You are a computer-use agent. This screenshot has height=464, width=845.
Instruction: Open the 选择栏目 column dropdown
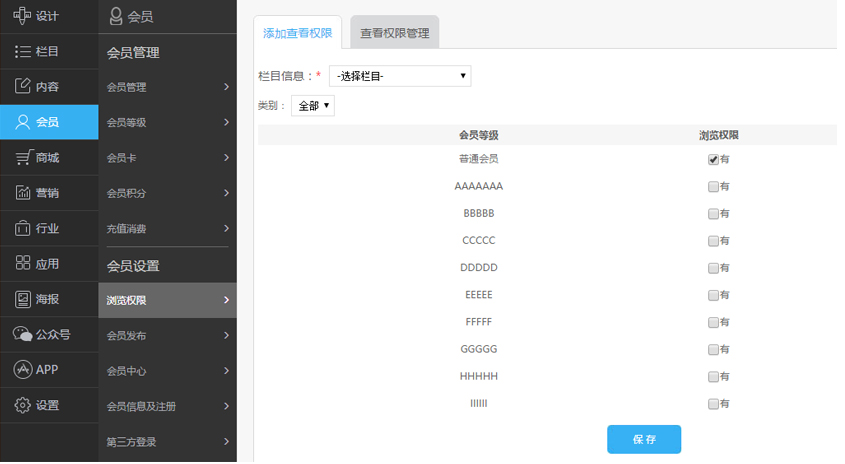400,76
